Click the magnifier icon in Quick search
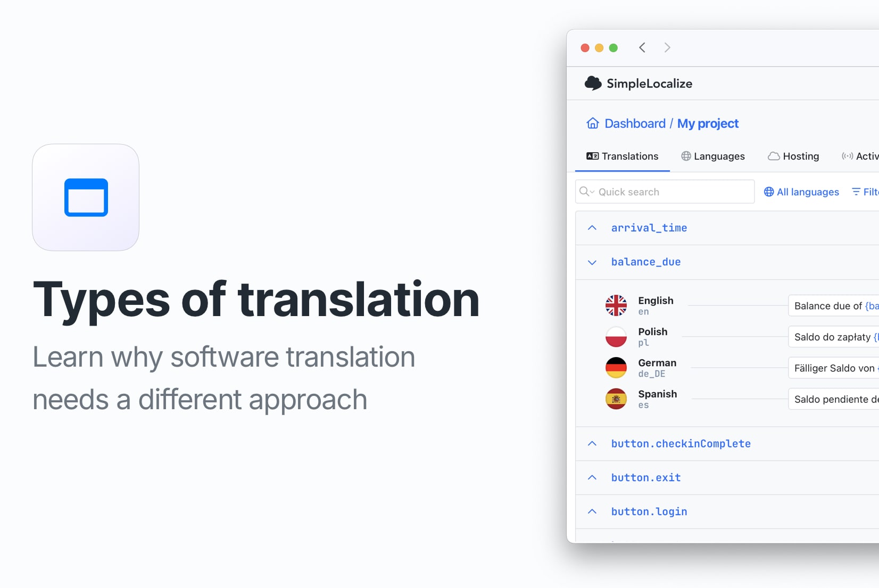Screen dimensions: 879x588 point(584,192)
